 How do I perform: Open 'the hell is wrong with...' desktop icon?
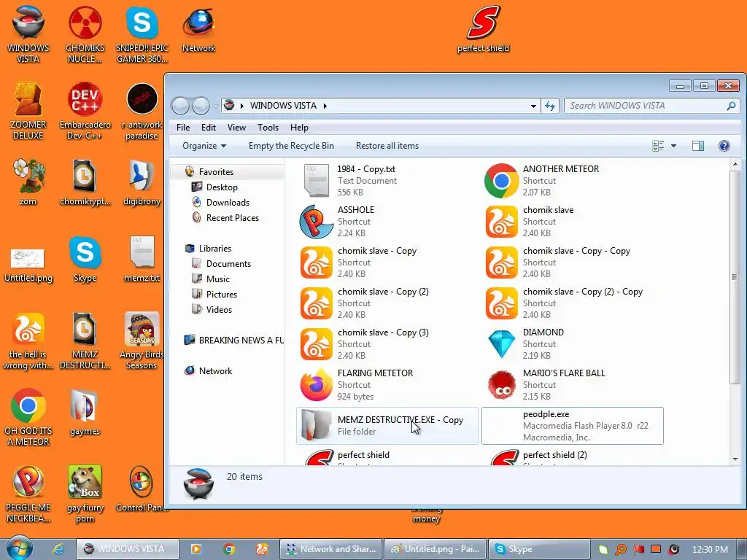pos(28,341)
